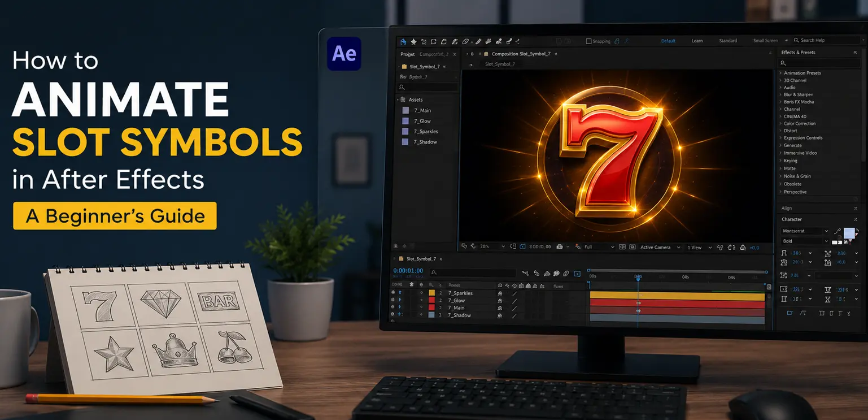Image resolution: width=868 pixels, height=420 pixels.
Task: Click the 7_Shadow asset icon in Project panel
Action: pos(405,142)
